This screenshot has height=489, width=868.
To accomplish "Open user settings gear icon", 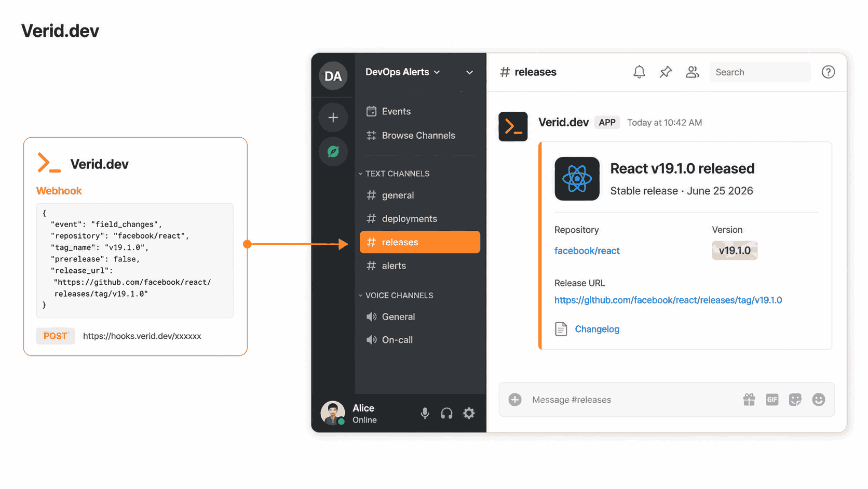I will pos(469,413).
